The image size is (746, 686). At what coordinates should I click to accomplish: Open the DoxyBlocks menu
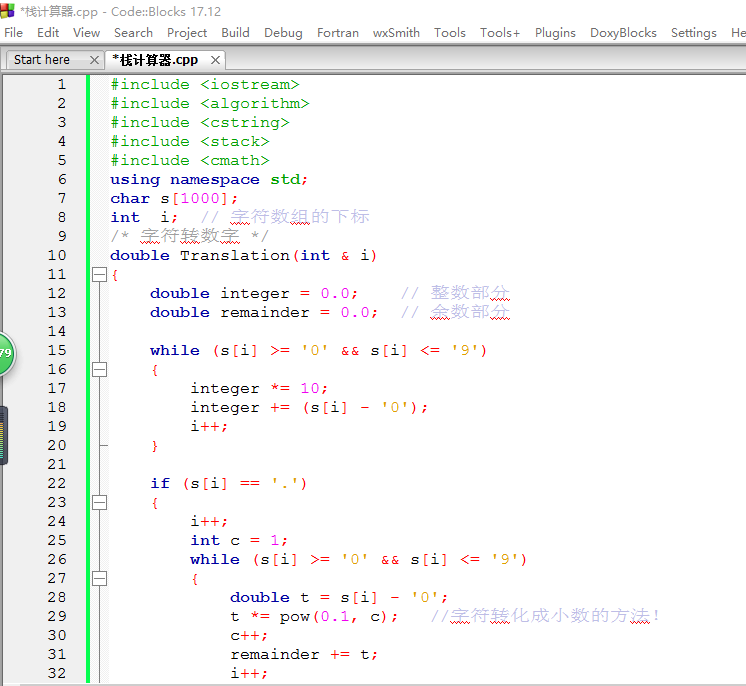click(623, 33)
